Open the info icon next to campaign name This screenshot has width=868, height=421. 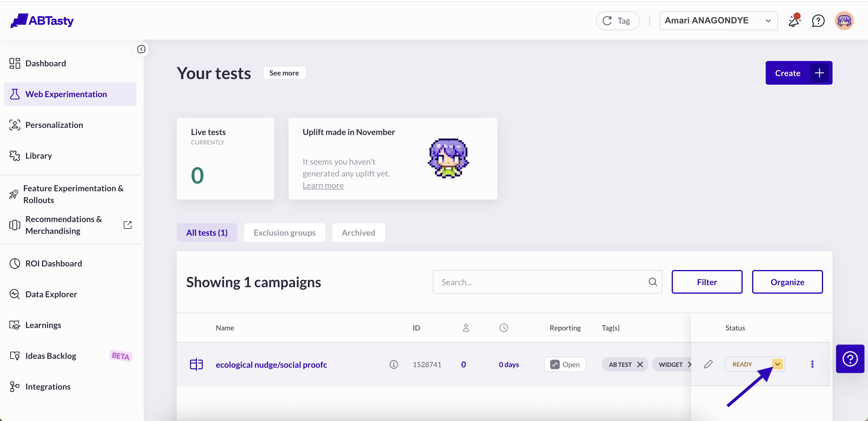(393, 364)
